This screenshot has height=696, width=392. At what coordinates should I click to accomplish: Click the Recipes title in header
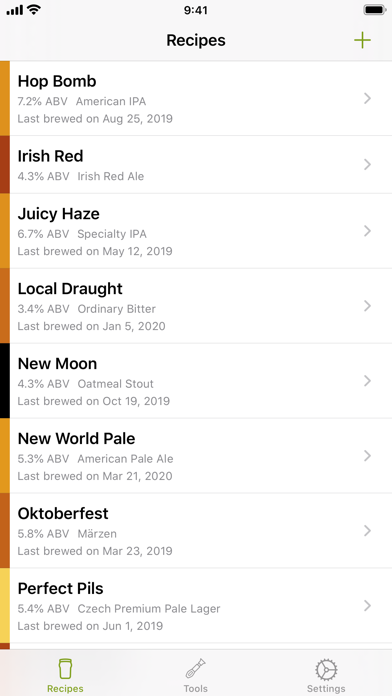coord(196,40)
